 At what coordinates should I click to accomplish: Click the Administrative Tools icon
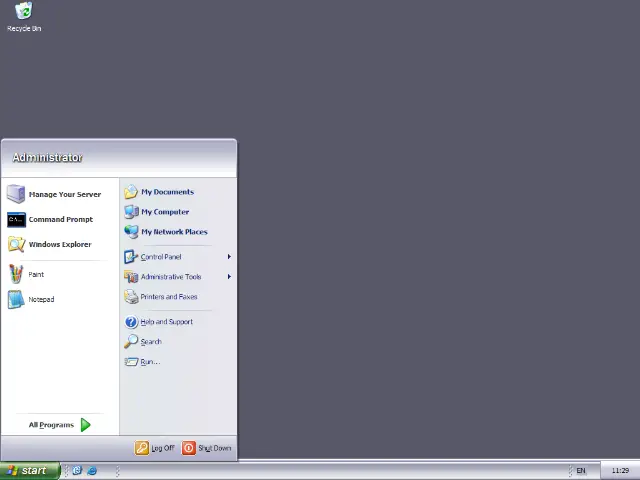click(x=131, y=277)
